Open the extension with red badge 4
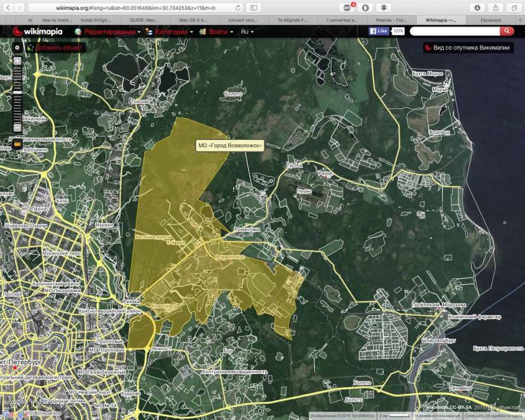This screenshot has width=525, height=420. (x=347, y=8)
